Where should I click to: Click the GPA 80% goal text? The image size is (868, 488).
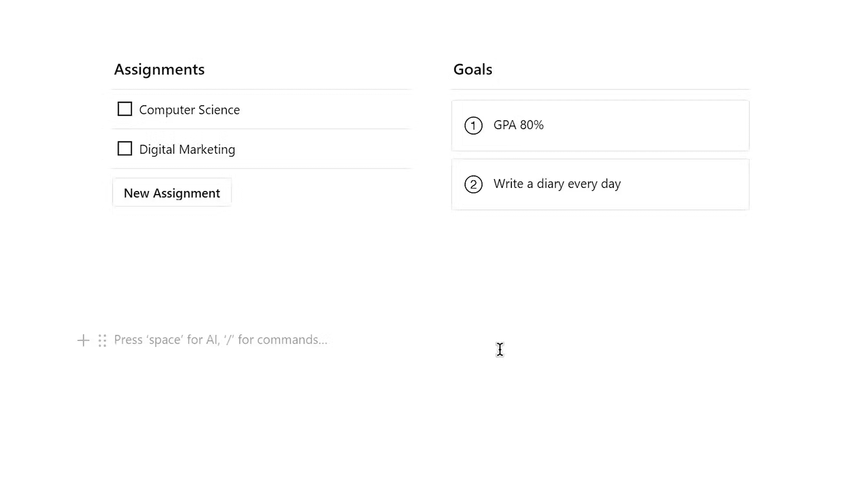(519, 125)
